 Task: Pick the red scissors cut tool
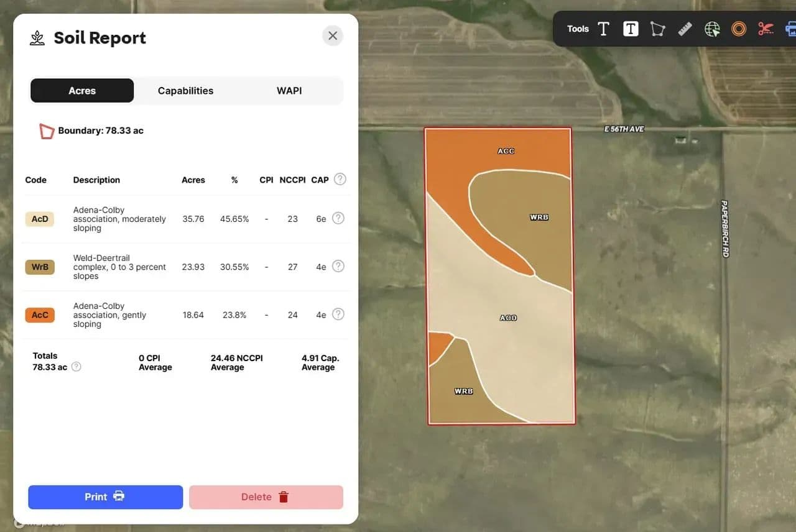click(766, 29)
